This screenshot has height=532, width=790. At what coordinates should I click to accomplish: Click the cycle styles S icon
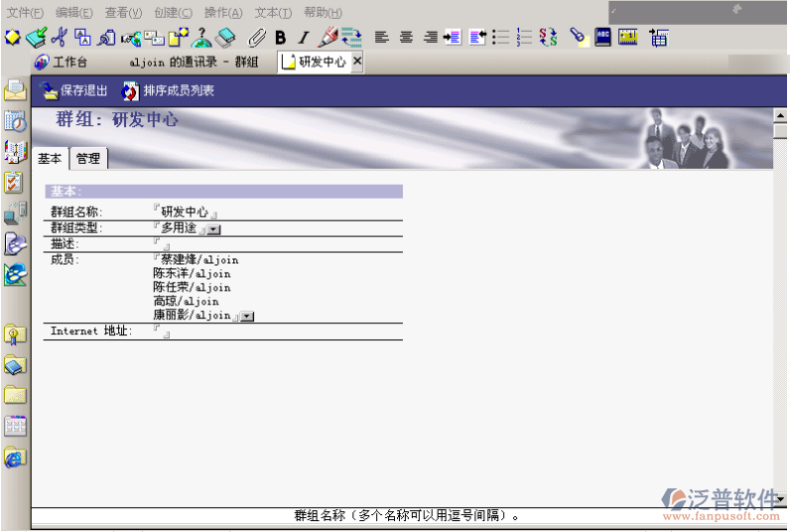pos(548,38)
